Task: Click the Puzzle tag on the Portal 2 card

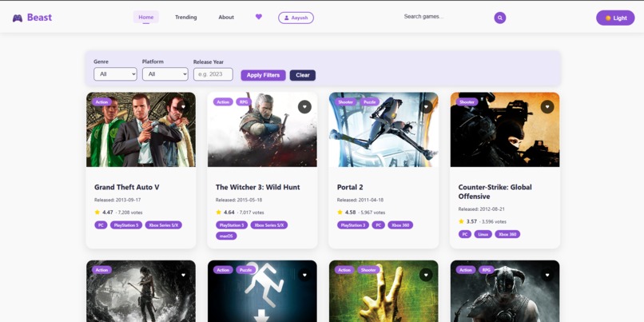Action: 370,101
